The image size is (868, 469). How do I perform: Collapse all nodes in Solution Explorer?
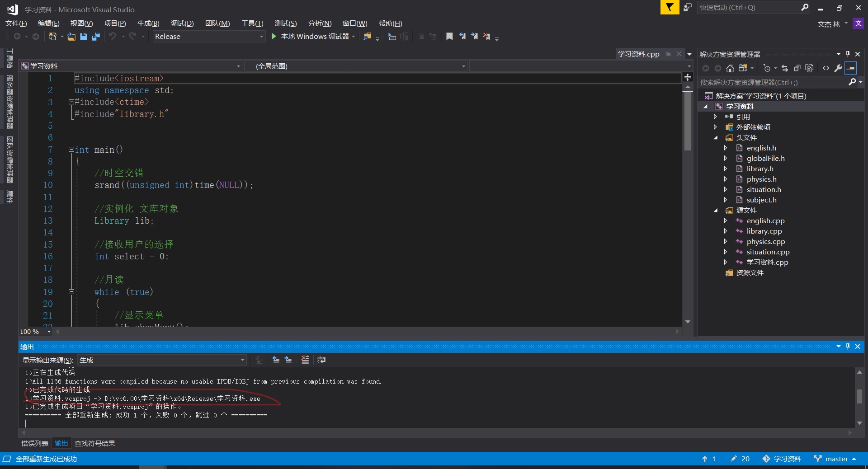[797, 68]
